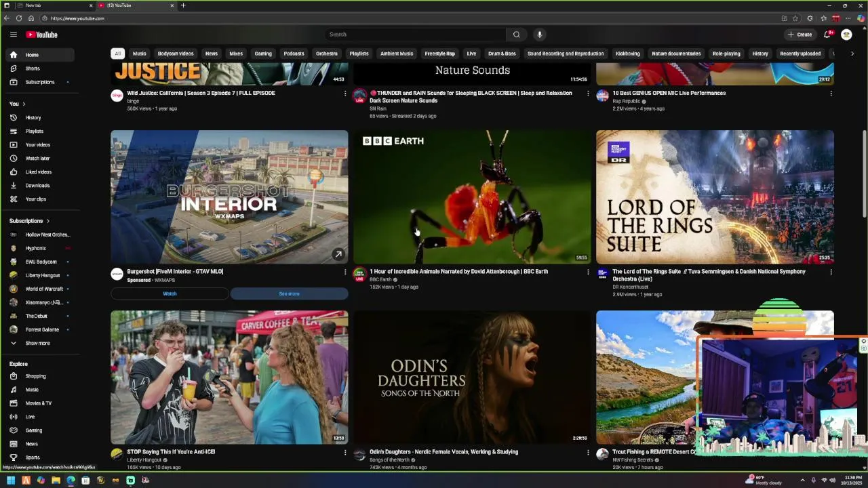Image resolution: width=868 pixels, height=488 pixels.
Task: Open the World of Warcraft subscription channel
Action: coord(41,289)
